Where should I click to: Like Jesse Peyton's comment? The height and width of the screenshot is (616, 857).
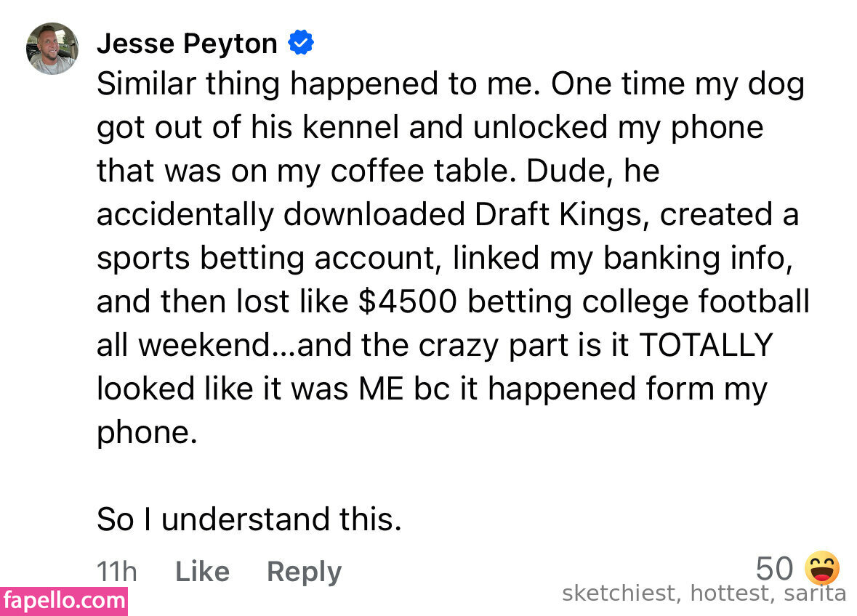pos(202,572)
